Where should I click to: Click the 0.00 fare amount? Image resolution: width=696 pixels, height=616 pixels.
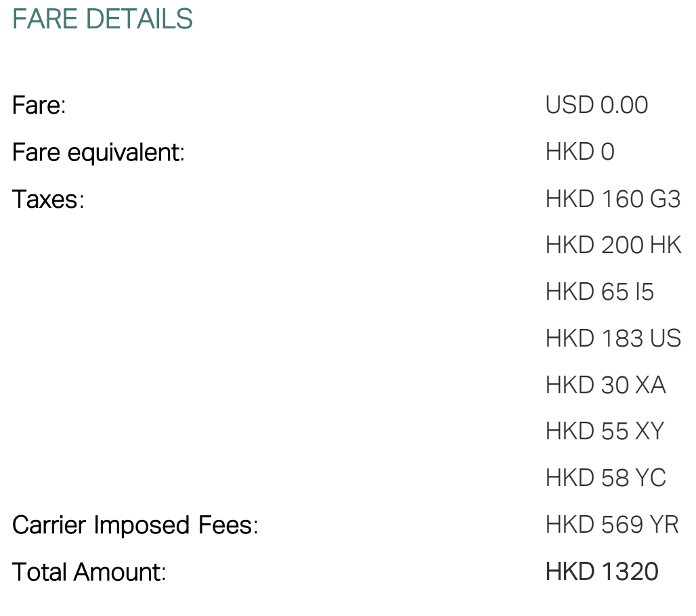point(624,106)
